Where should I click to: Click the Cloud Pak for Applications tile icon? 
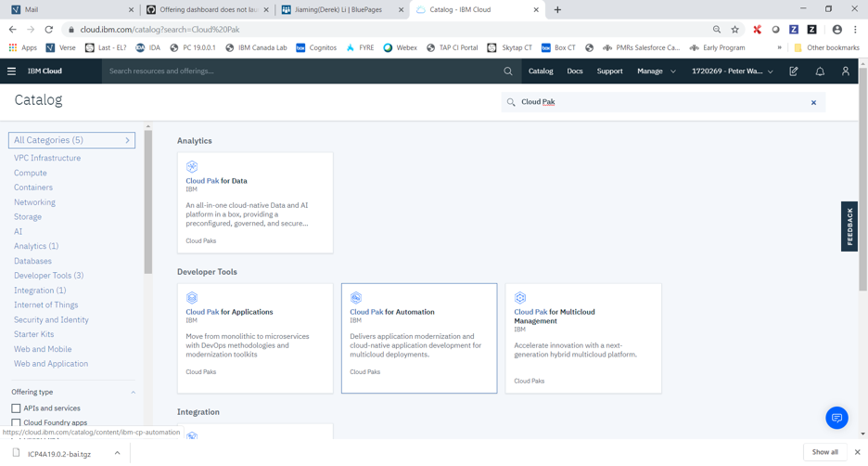click(x=192, y=298)
